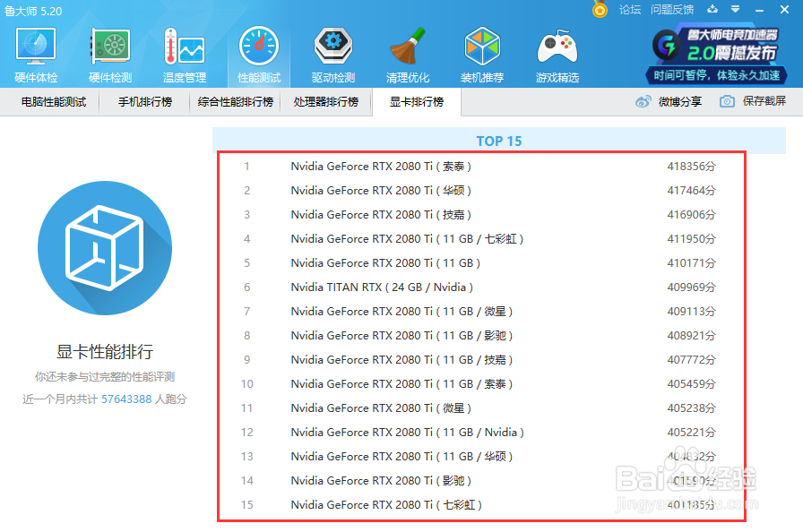
Task: Switch to 综合性能排行榜 tab
Action: pyautogui.click(x=235, y=102)
